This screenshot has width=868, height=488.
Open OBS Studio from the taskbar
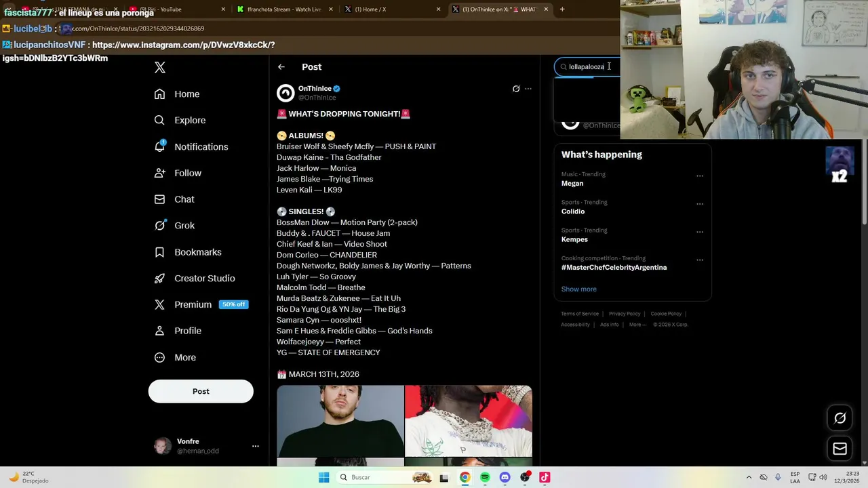[525, 478]
